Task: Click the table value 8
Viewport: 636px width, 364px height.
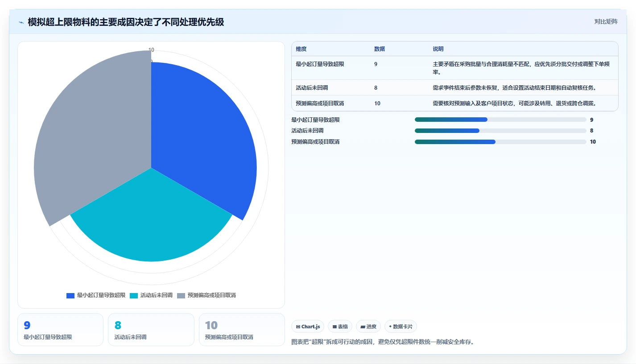Action: coord(376,88)
